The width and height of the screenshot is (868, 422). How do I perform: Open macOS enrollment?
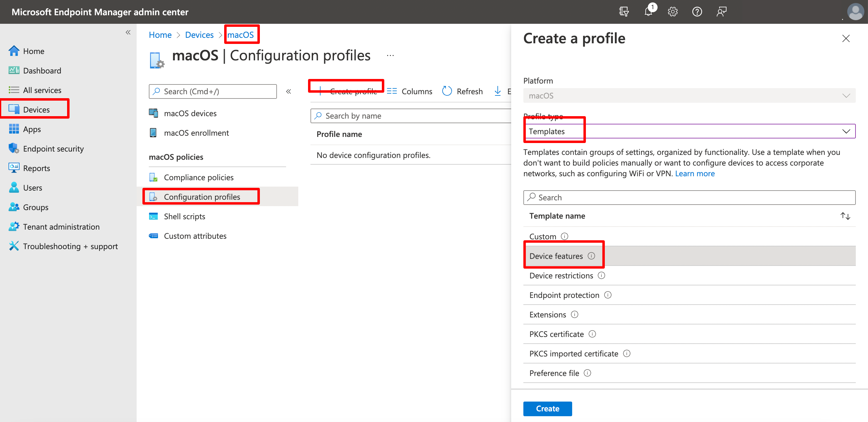[196, 133]
